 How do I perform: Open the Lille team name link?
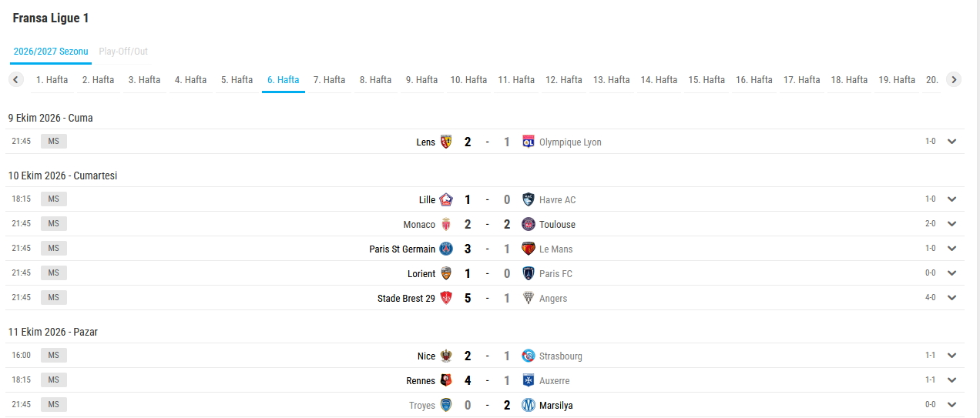427,199
